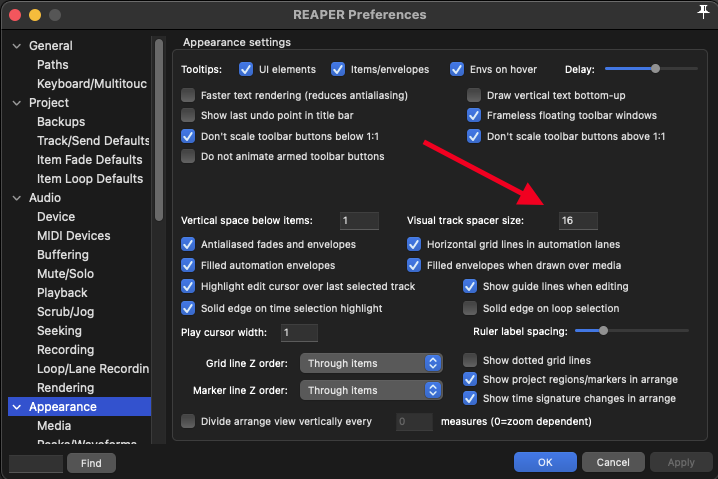
Task: Toggle Horizontal grid lines in automation lanes
Action: coord(414,244)
